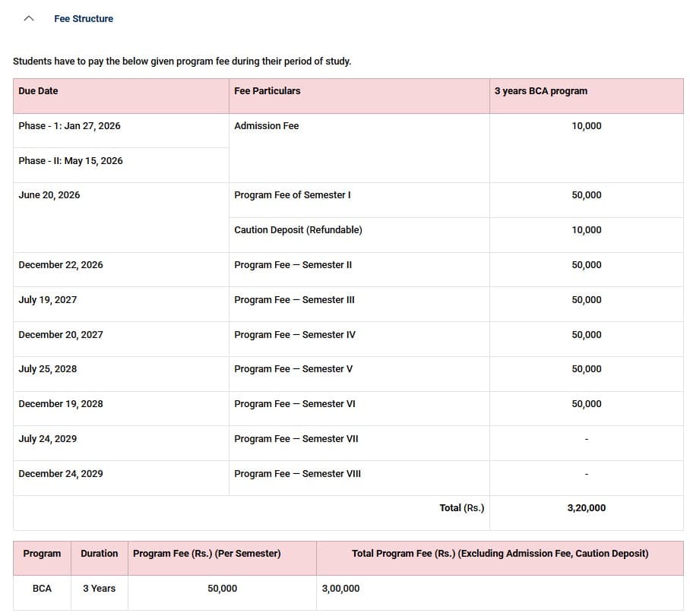
Task: Click the December 22, 2026 due date
Action: (x=61, y=264)
